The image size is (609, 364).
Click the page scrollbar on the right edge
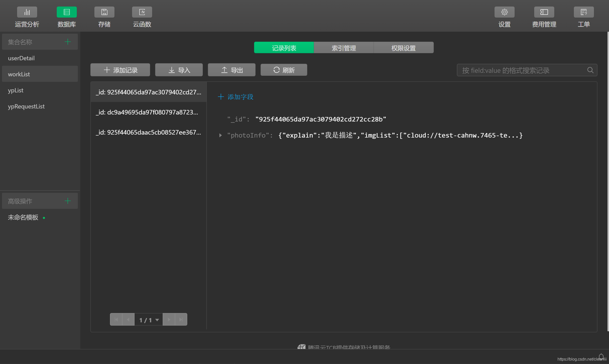coord(608,181)
